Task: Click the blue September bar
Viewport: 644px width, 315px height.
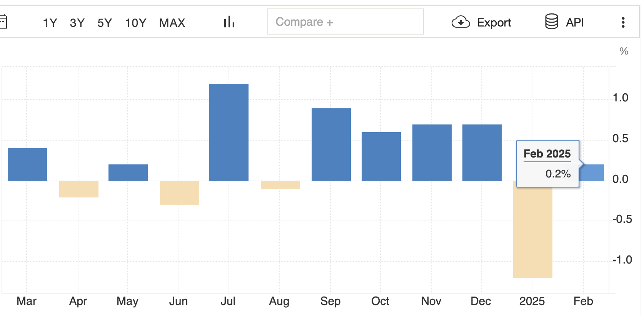Action: (x=331, y=145)
